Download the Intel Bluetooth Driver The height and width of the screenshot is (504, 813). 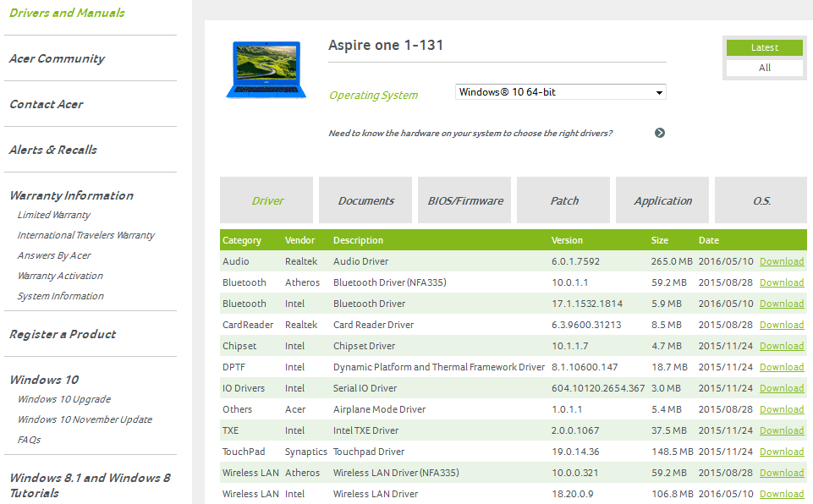click(782, 304)
